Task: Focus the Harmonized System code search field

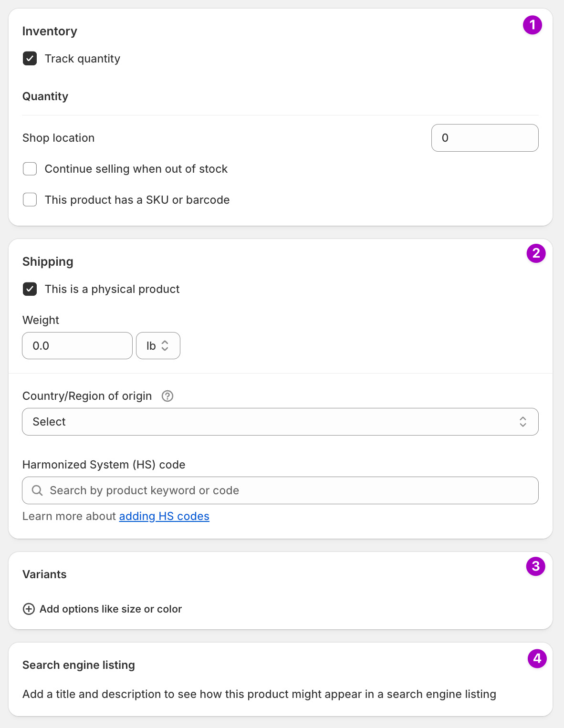Action: [280, 490]
